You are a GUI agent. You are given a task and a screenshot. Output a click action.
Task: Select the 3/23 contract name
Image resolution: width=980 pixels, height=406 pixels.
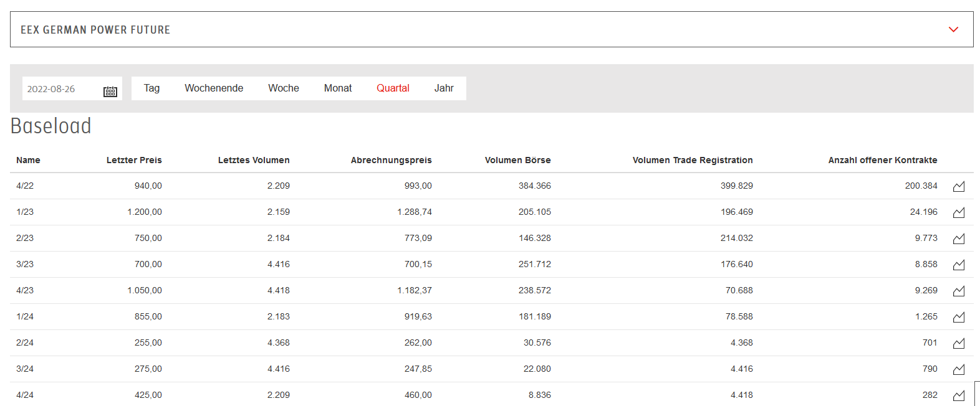pyautogui.click(x=25, y=264)
